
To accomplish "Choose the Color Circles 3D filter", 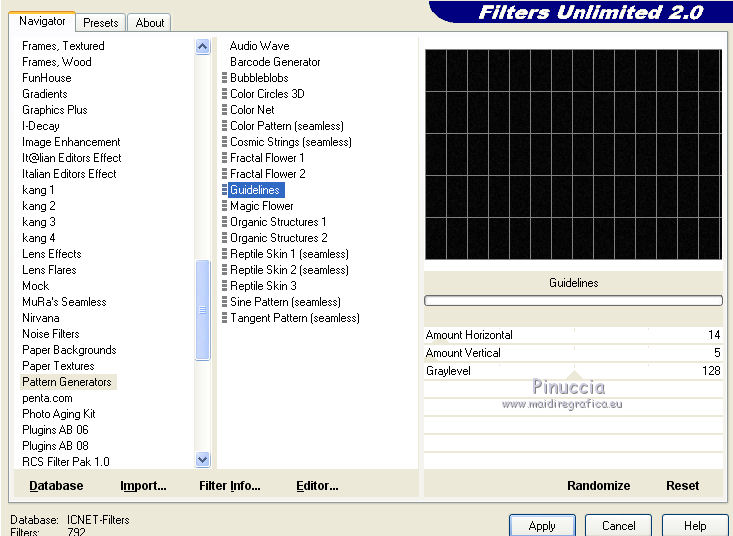I will [x=267, y=93].
